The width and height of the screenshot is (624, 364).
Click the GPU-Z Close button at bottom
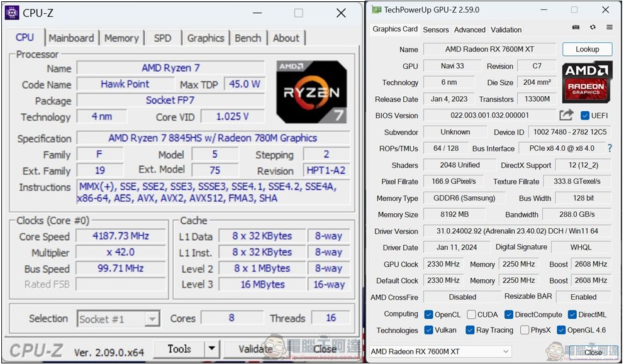[593, 353]
